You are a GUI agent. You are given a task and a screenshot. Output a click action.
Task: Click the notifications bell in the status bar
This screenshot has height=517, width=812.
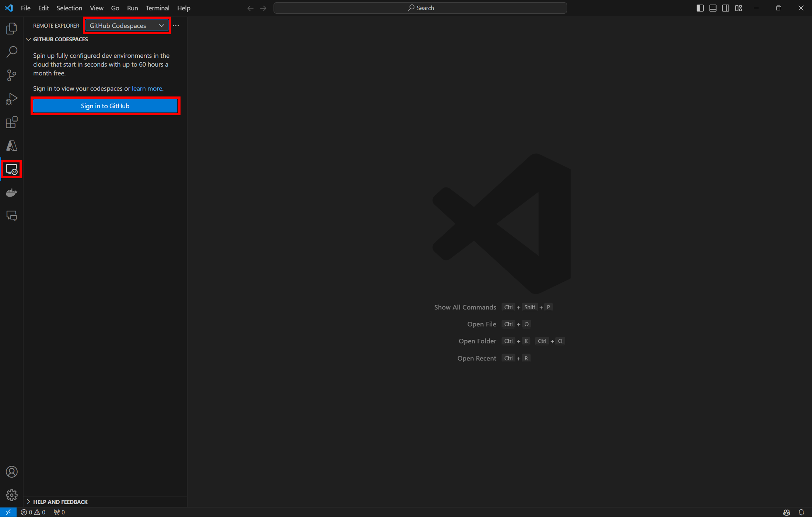click(x=802, y=512)
